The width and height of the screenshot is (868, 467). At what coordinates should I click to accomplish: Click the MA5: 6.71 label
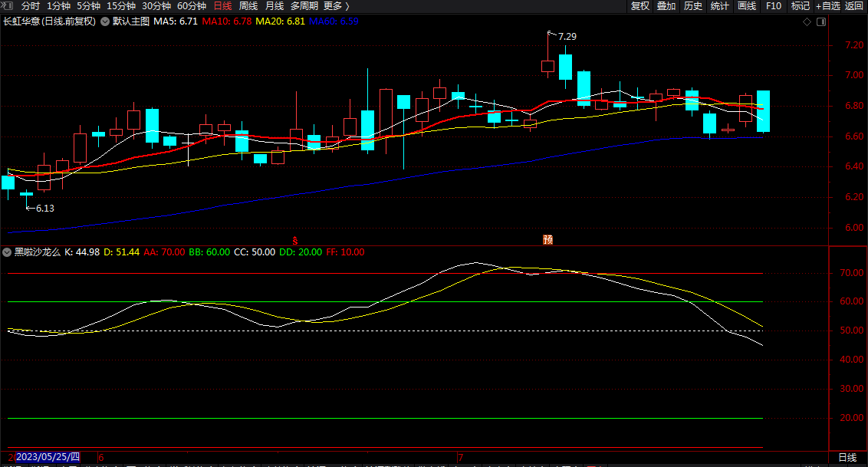point(176,21)
